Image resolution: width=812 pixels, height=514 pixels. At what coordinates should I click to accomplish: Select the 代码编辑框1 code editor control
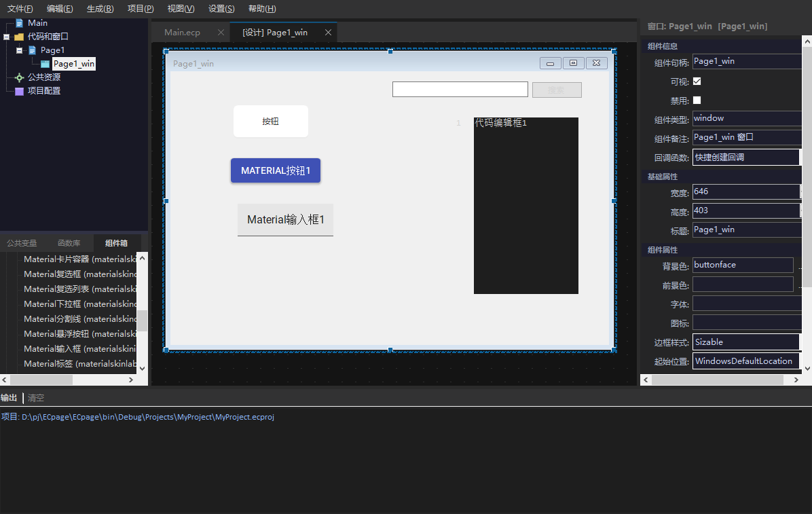pos(525,206)
